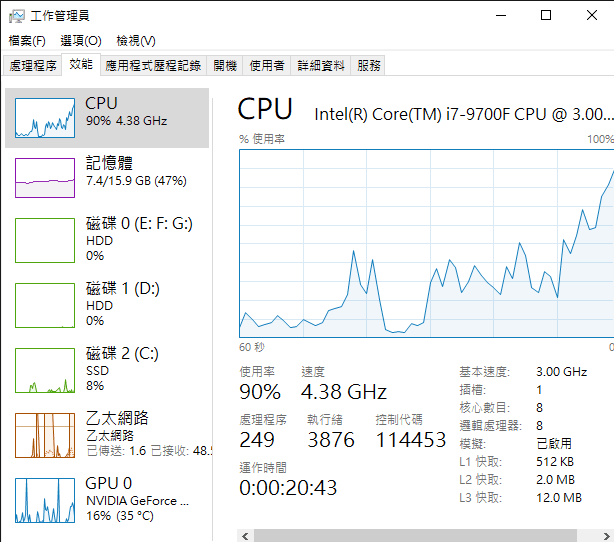Switch to the 處理程序 tab

point(33,66)
